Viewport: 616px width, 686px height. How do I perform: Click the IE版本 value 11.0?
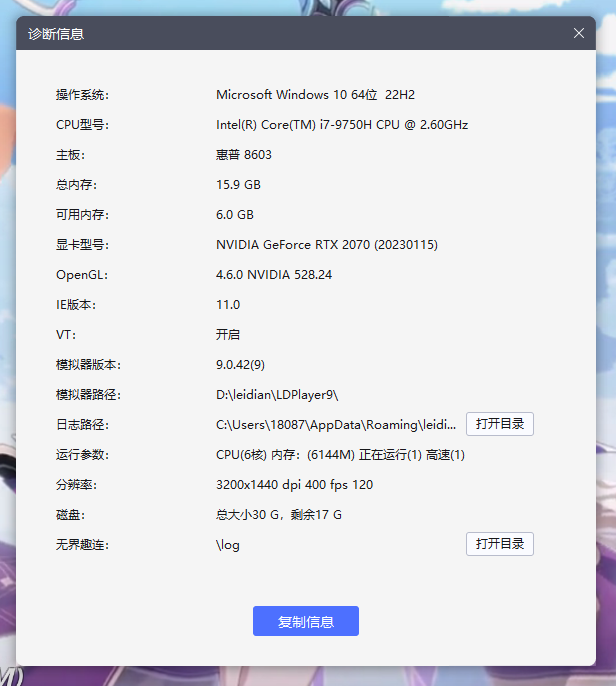click(x=228, y=305)
